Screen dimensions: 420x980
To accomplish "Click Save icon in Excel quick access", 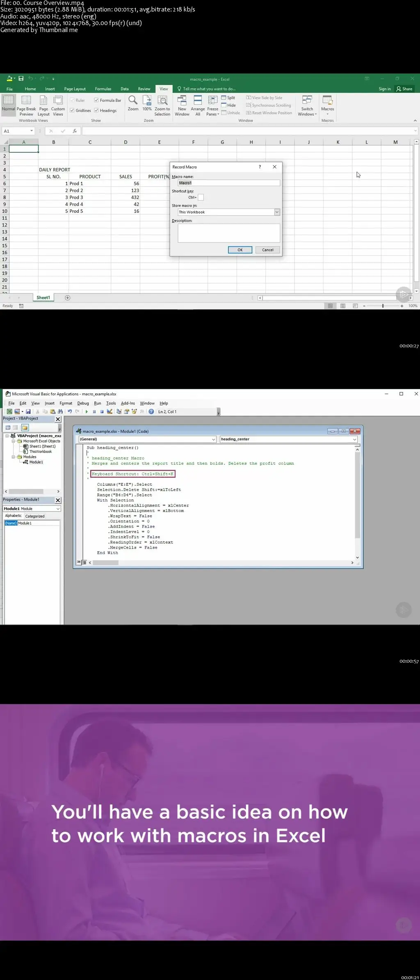I will tap(21, 78).
